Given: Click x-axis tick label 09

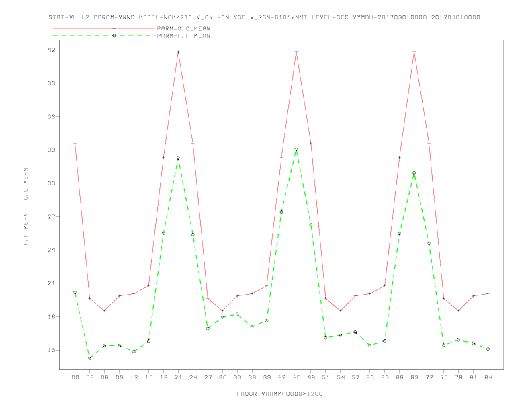Looking at the screenshot, I should click(119, 377).
